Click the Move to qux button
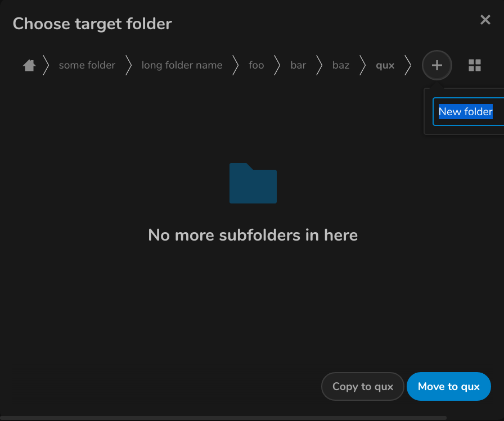The image size is (504, 421). (449, 386)
